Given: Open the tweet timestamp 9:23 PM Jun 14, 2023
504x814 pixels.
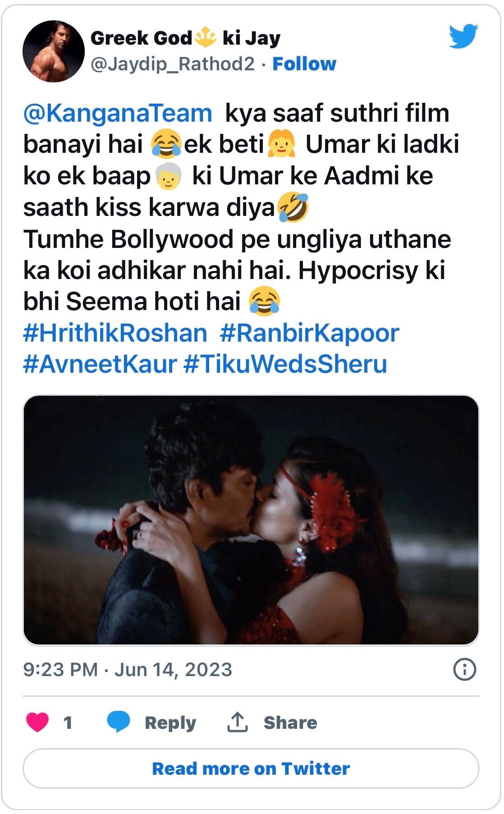Looking at the screenshot, I should [128, 669].
